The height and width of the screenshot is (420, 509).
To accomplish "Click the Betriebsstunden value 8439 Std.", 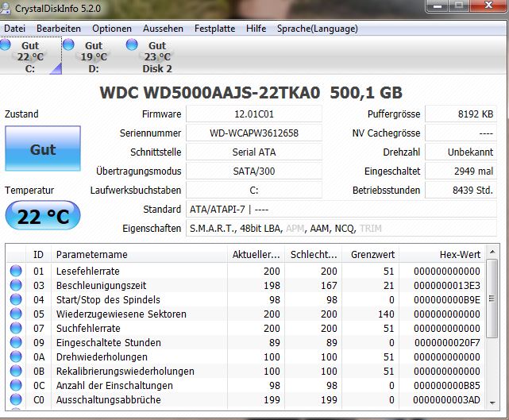I will (461, 191).
